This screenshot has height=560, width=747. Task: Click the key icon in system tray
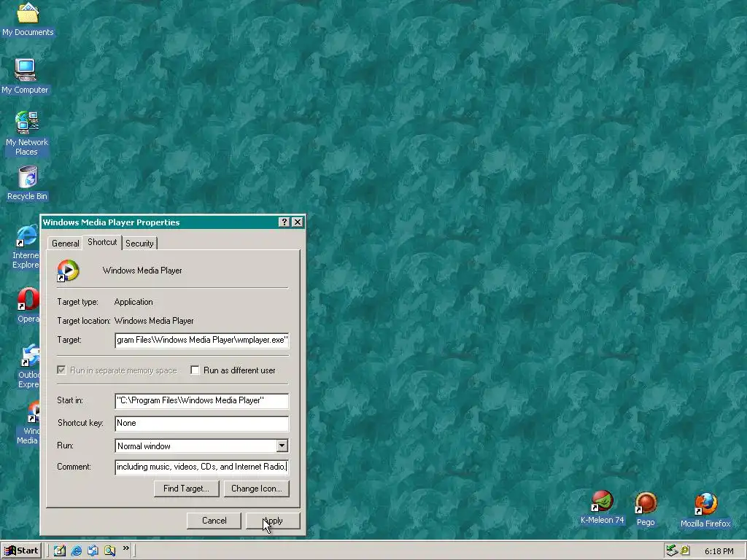685,551
